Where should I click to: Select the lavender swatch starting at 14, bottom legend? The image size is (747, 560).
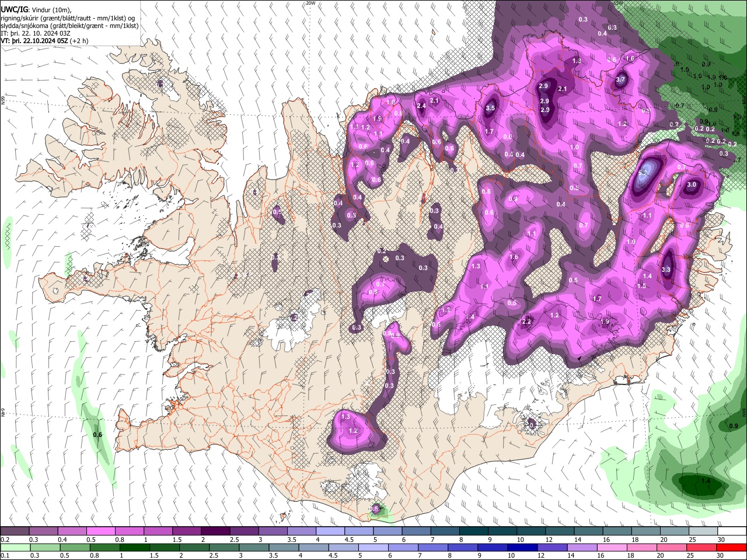pos(582,548)
